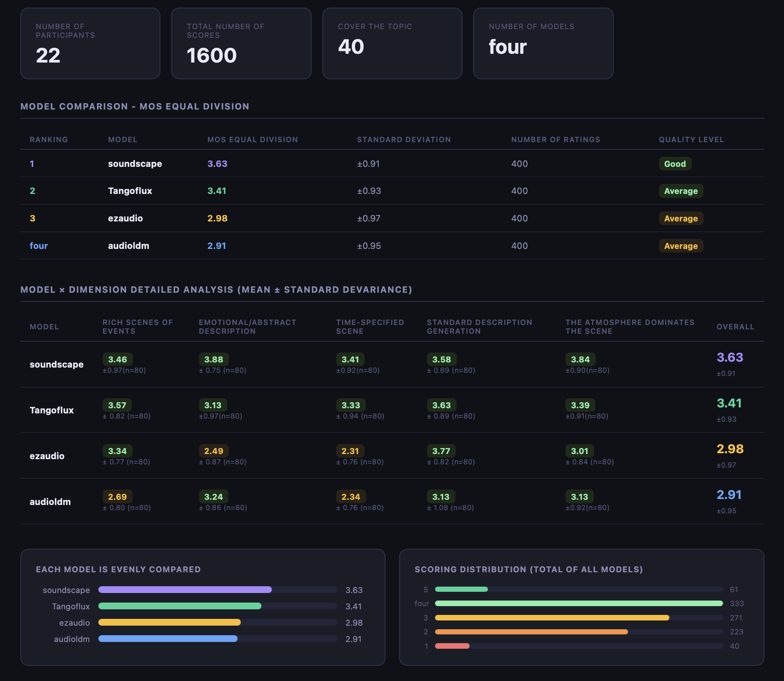
Task: Click the score 1 red distribution bar
Action: [452, 646]
